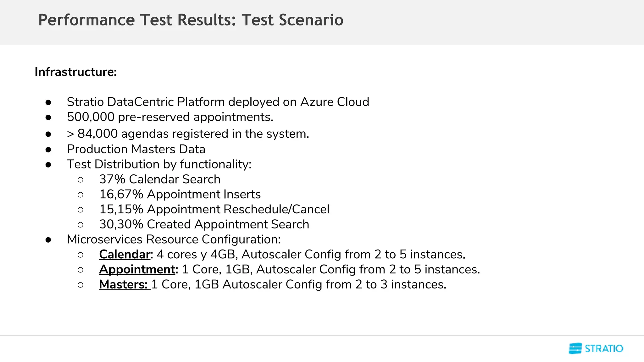Click the 84,000 agendas registered line
The image size is (644, 362).
tap(188, 134)
